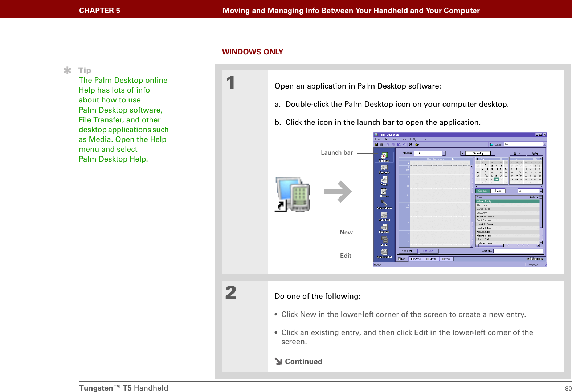Click the Edit Event button
This screenshot has width=572, height=392.
coord(429,251)
